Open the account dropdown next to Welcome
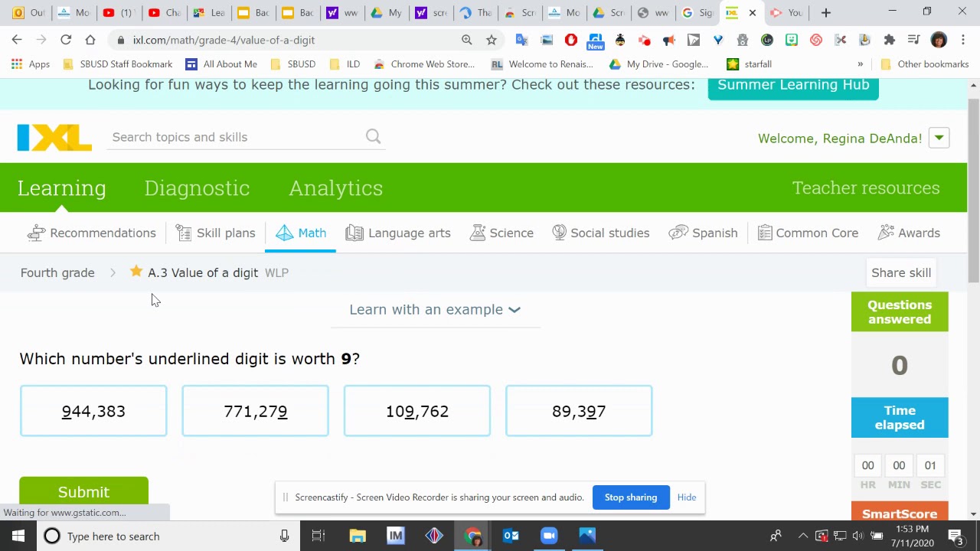This screenshot has width=980, height=551. (x=939, y=138)
